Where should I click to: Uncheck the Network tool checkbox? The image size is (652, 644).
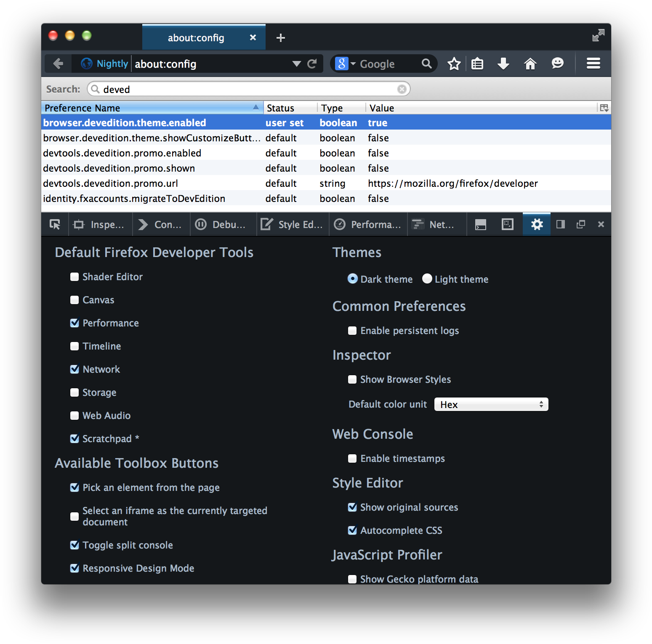(75, 369)
